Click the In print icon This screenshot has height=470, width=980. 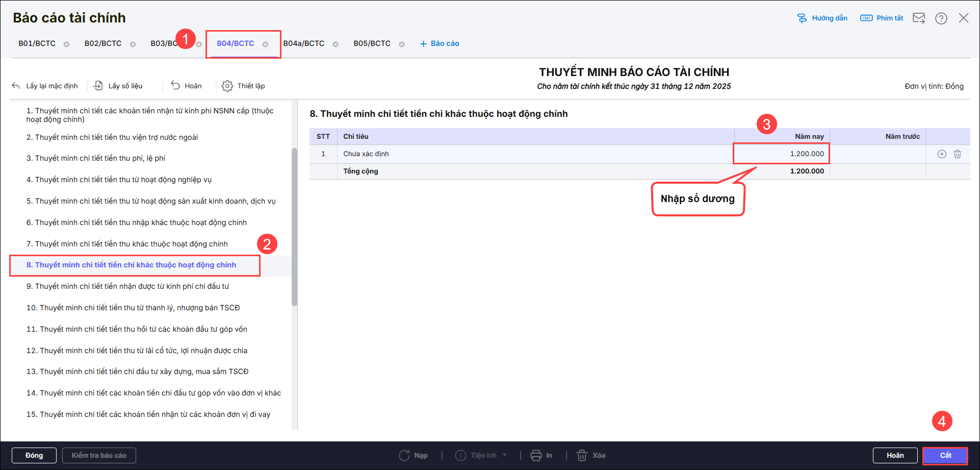536,455
